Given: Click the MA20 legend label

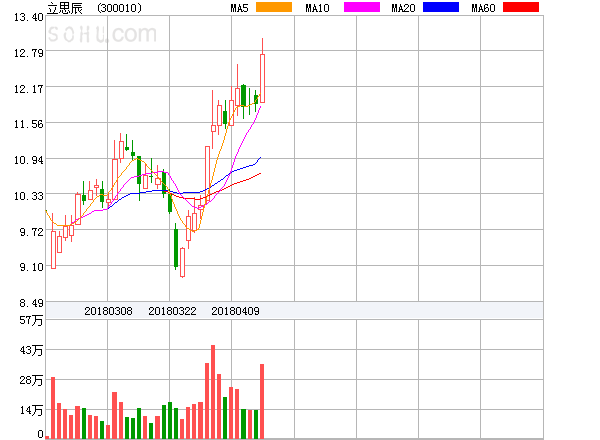Looking at the screenshot, I should (x=403, y=8).
